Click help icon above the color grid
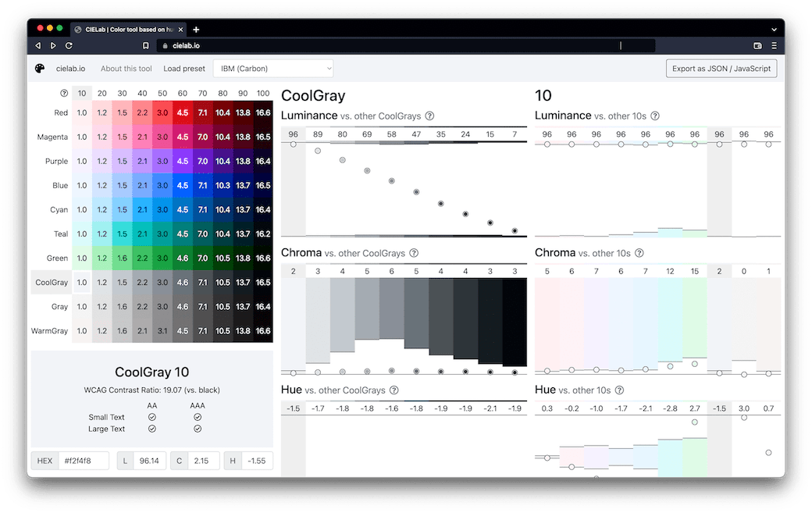This screenshot has width=812, height=513. coord(64,93)
